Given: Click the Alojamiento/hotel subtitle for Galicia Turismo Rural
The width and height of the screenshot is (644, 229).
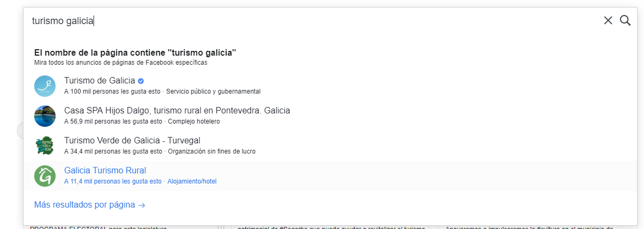Looking at the screenshot, I should pos(192,181).
